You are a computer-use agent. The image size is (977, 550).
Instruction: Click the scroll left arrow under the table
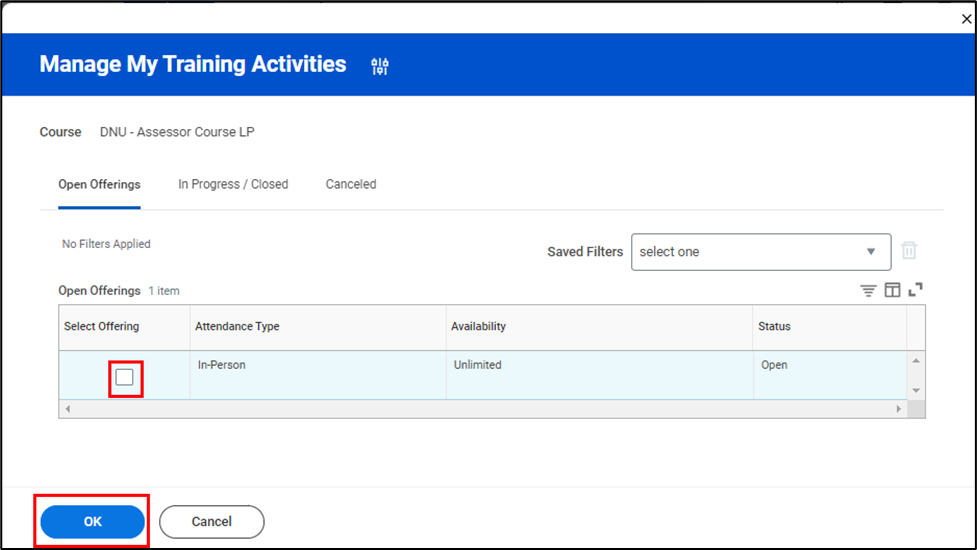[x=67, y=409]
